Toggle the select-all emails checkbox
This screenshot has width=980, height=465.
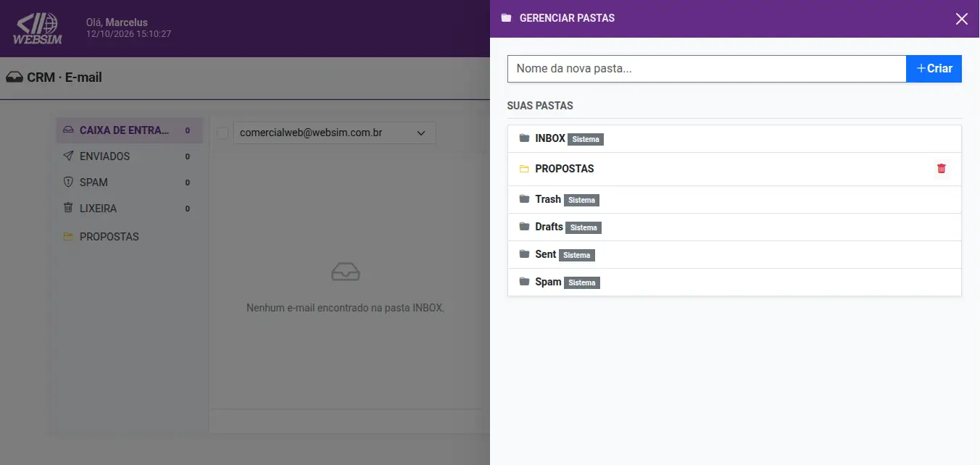[223, 133]
